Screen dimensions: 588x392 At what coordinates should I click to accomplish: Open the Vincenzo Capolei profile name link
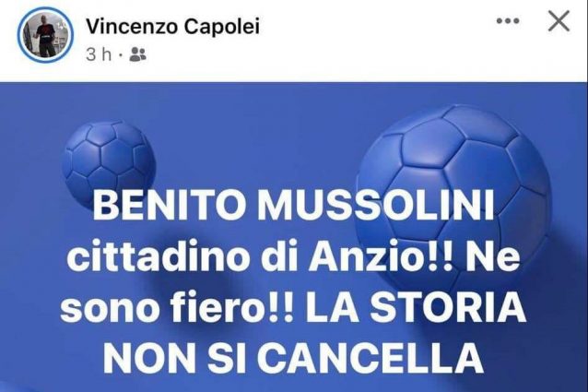(x=173, y=26)
